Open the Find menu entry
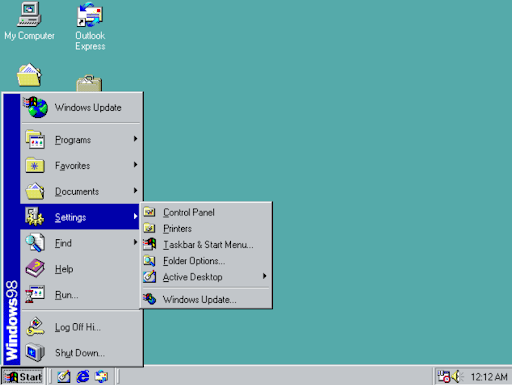This screenshot has width=512, height=385. tap(80, 243)
